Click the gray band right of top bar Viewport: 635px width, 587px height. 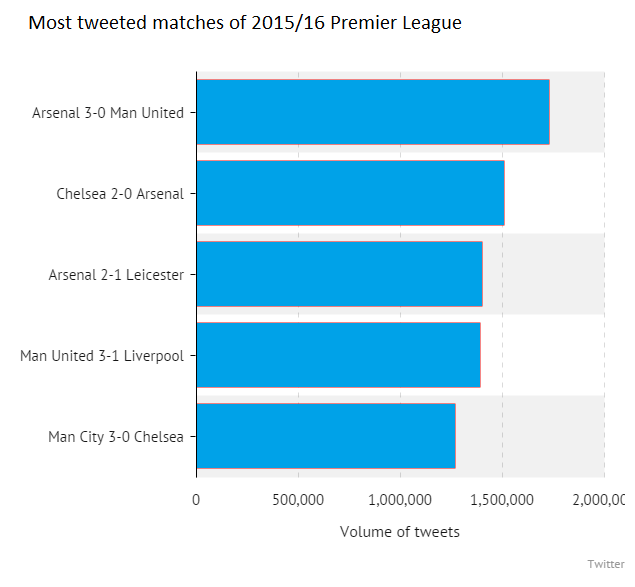click(x=576, y=112)
